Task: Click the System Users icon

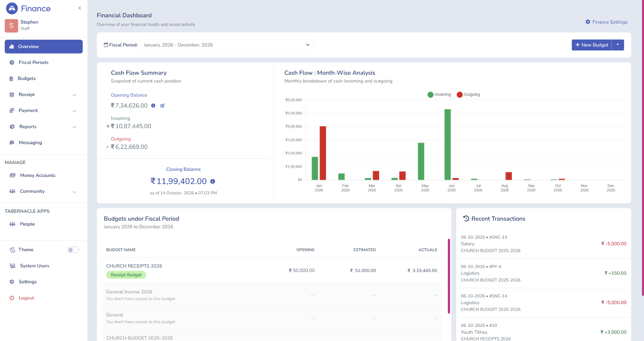Action: (13, 266)
